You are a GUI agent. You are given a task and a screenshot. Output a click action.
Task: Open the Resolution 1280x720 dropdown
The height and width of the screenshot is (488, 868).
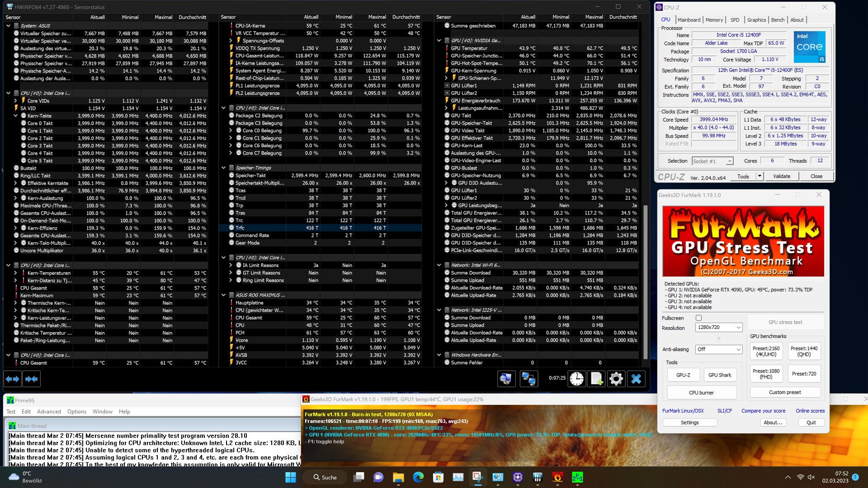718,327
